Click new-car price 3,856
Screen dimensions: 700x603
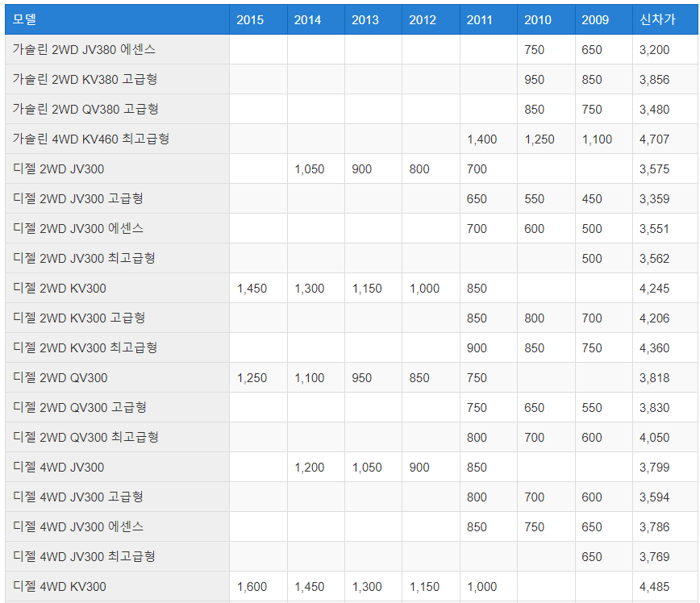click(x=654, y=80)
